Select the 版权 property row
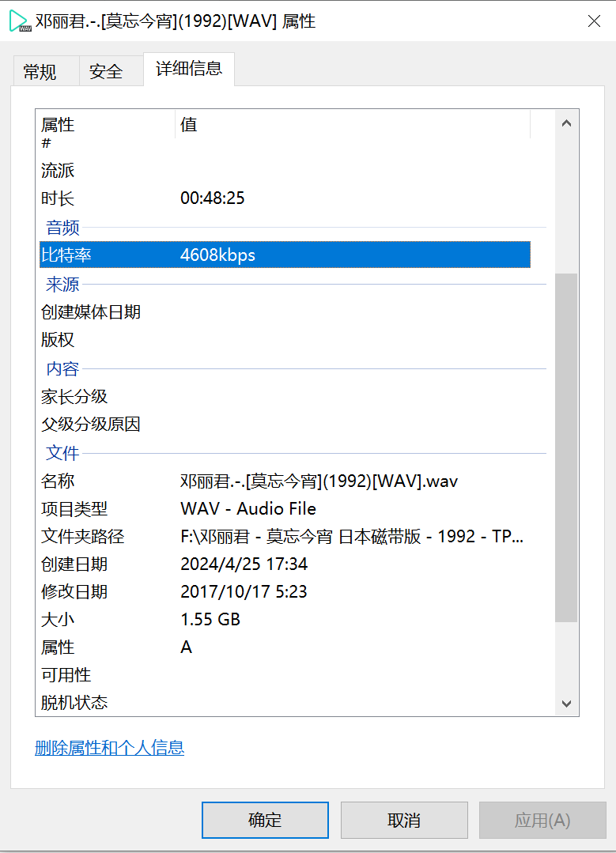Image resolution: width=616 pixels, height=853 pixels. click(285, 339)
